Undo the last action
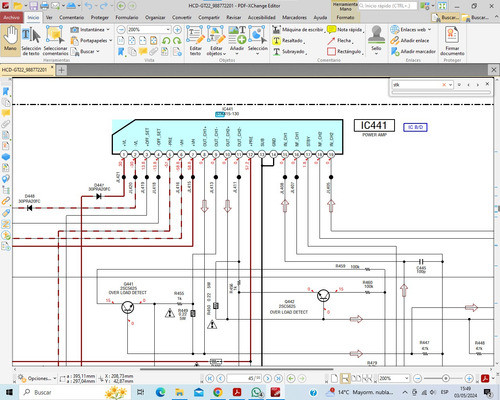This screenshot has height=400, width=500. (88, 6)
